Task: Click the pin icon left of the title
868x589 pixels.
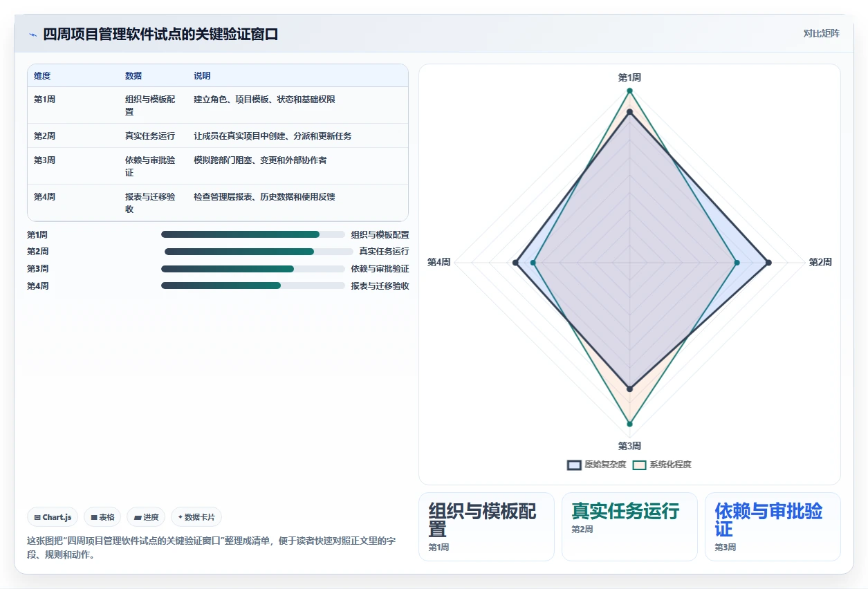Action: click(33, 35)
